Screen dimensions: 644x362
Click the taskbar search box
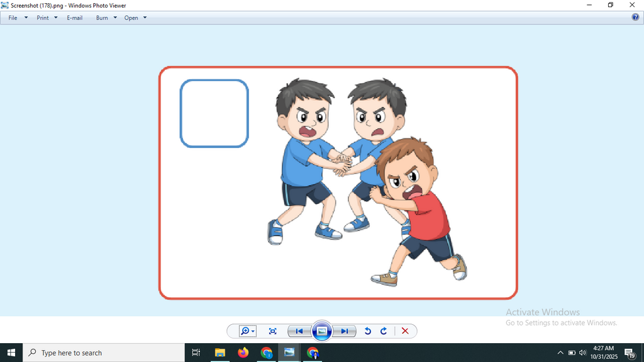coord(104,353)
